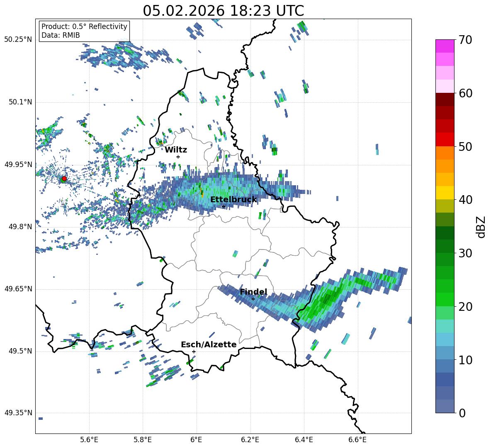The height and width of the screenshot is (448, 491).
Task: Click the 50.25°N latitude tick label
Action: click(x=18, y=40)
